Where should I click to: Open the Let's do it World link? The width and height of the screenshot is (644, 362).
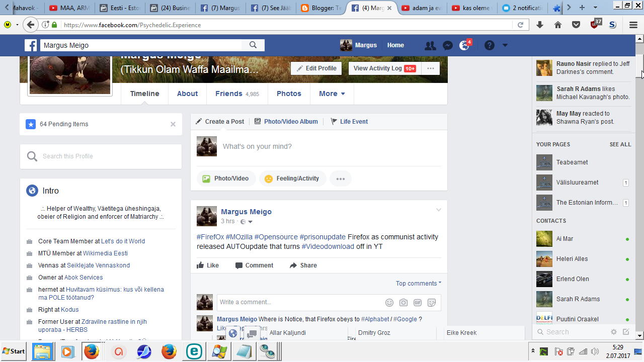(123, 241)
